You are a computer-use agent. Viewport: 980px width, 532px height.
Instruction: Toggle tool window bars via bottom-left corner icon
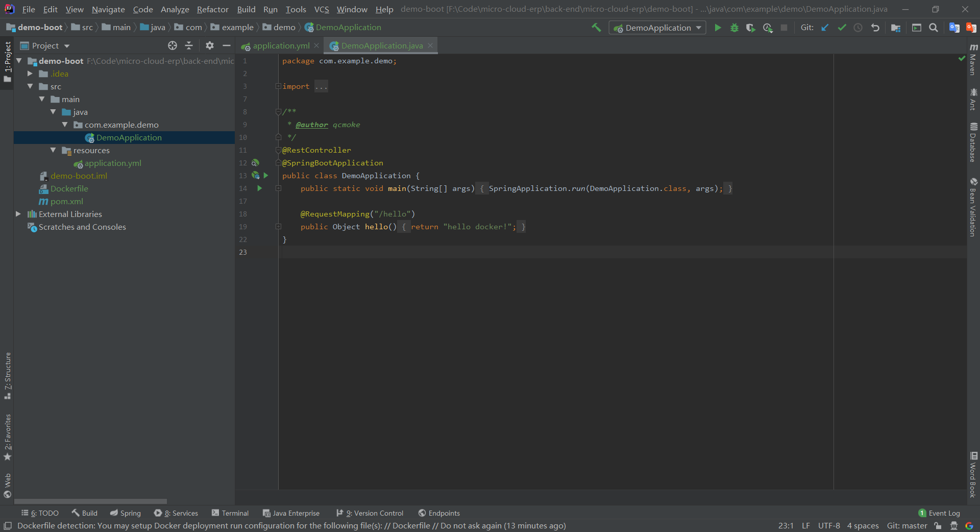click(x=7, y=526)
